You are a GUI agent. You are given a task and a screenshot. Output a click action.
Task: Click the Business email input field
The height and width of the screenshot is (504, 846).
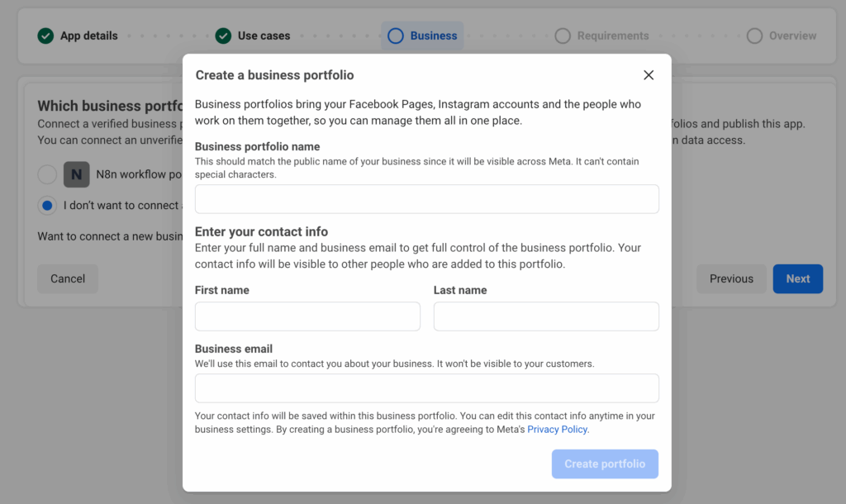(x=426, y=388)
